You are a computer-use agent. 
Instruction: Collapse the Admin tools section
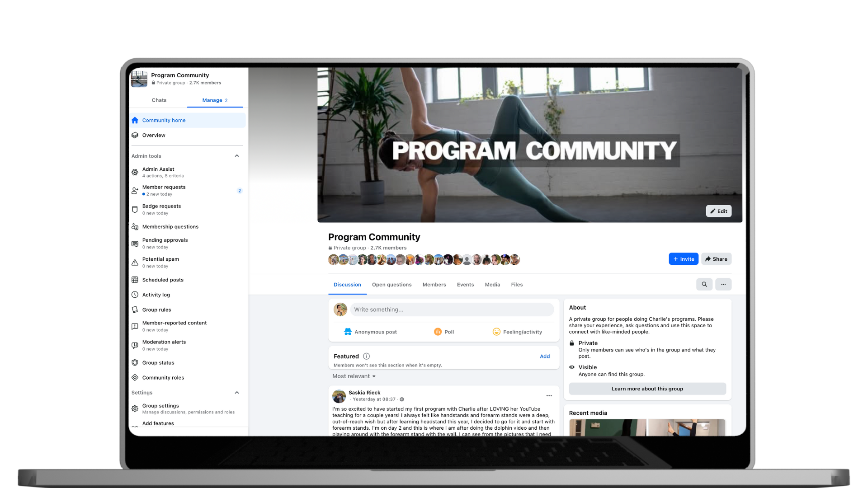click(236, 156)
